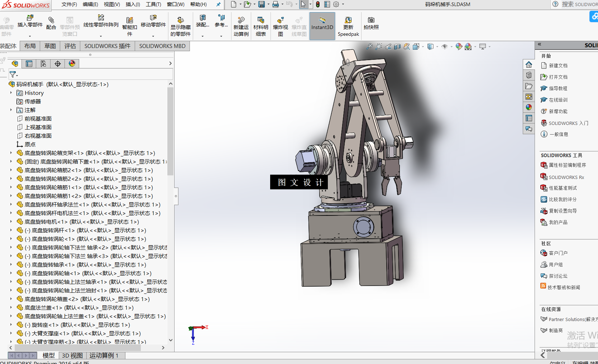Open the ConfigurationManager tab icon

pos(43,64)
